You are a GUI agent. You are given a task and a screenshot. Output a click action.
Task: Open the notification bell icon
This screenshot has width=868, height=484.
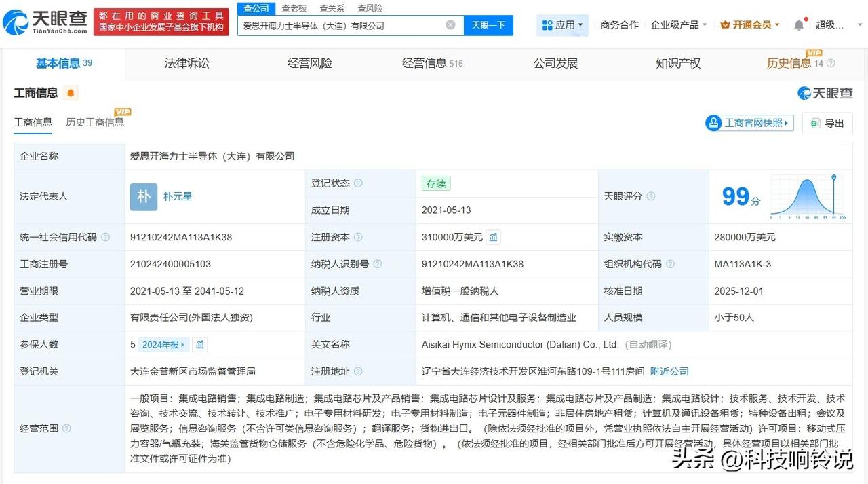[x=799, y=25]
